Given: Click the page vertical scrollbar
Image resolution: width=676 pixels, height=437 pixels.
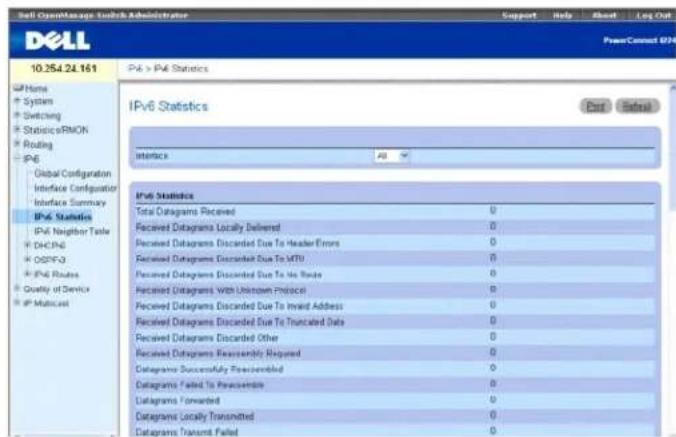Looking at the screenshot, I should pyautogui.click(x=672, y=259).
